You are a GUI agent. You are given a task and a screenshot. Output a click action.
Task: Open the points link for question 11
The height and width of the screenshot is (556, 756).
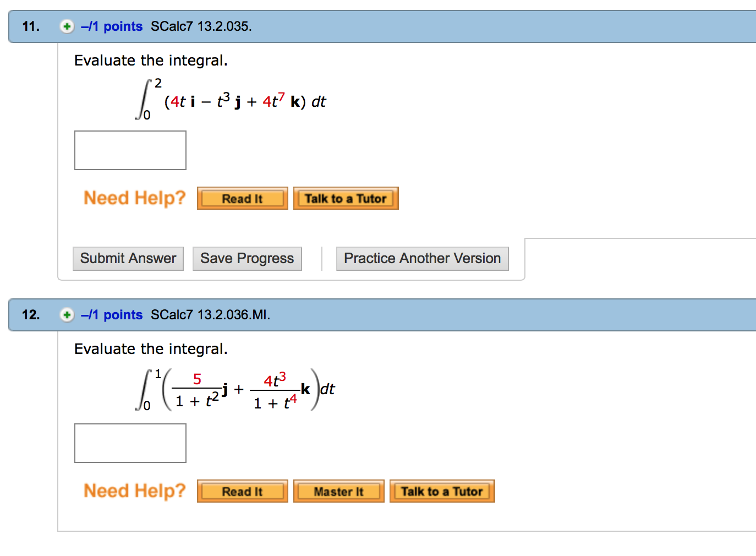point(112,26)
